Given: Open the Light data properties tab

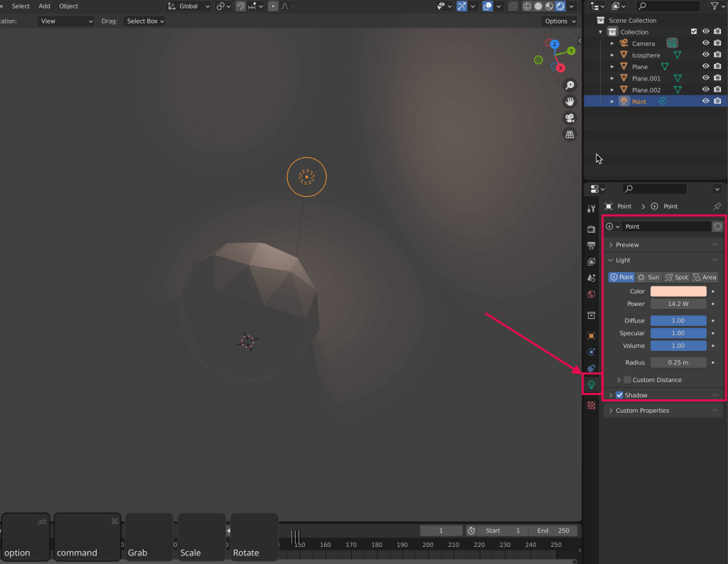Looking at the screenshot, I should pos(591,384).
